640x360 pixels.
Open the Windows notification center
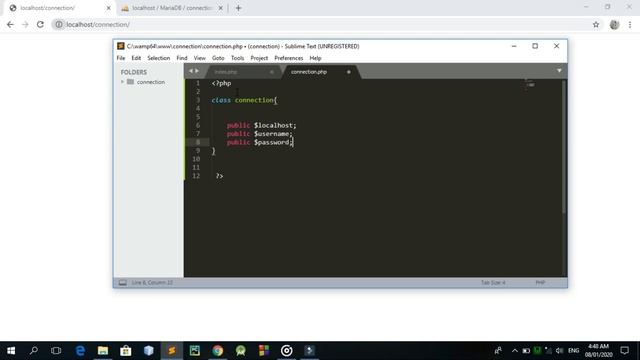click(624, 351)
